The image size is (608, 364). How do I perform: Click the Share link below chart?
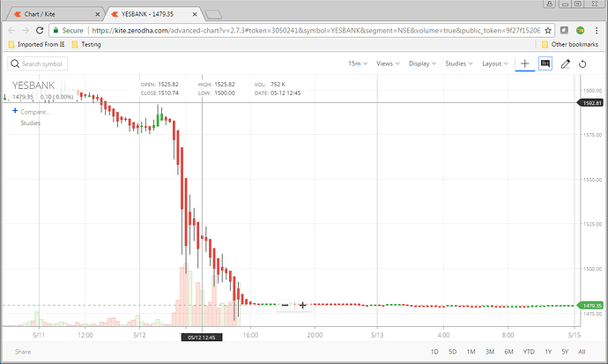(x=23, y=352)
